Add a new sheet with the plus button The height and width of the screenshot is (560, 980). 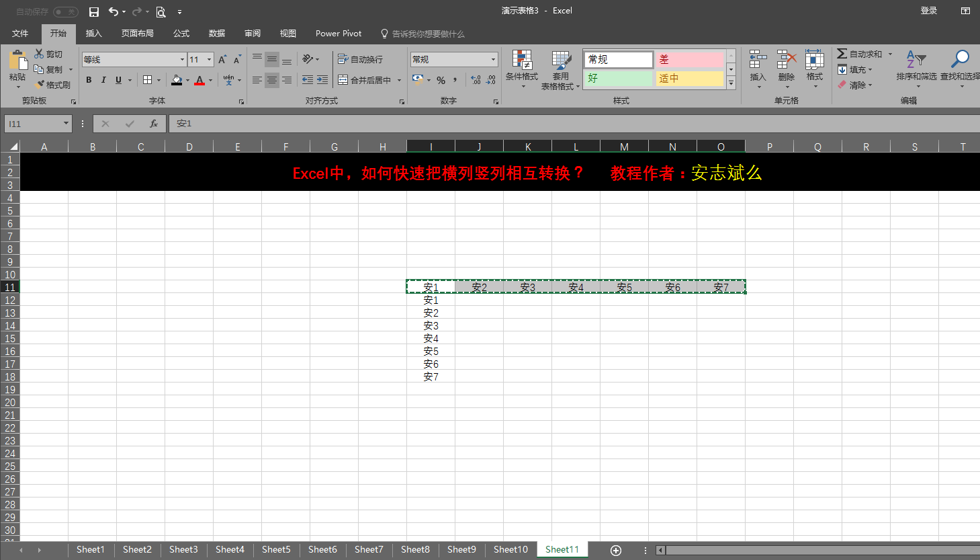coord(616,551)
